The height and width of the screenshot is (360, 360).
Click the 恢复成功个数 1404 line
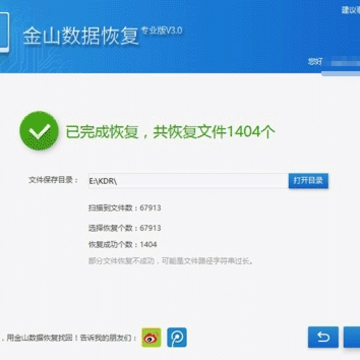(123, 245)
